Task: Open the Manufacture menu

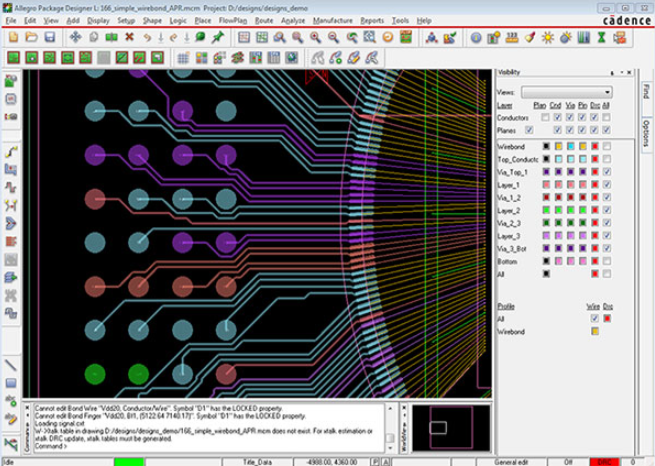Action: coord(332,20)
